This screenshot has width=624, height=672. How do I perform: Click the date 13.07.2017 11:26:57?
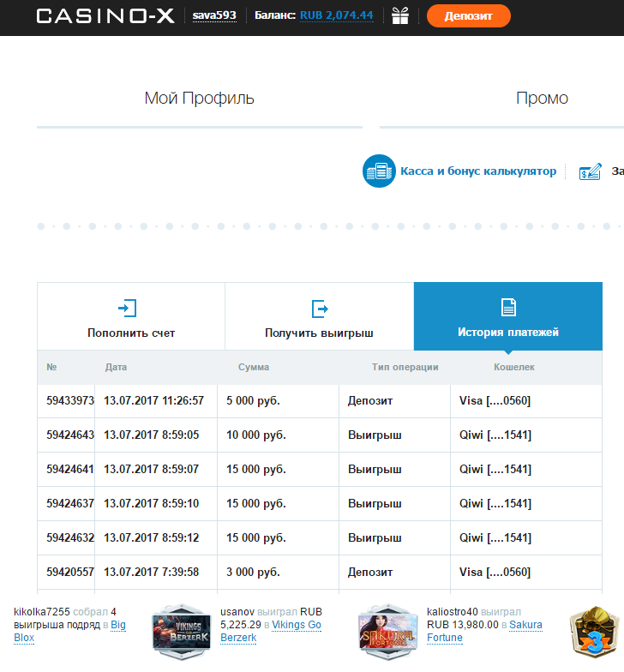click(x=154, y=401)
